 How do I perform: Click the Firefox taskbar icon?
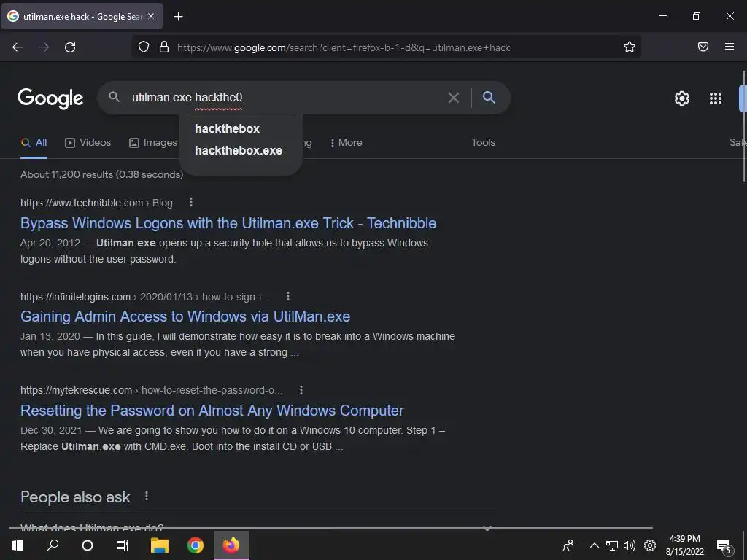(231, 545)
